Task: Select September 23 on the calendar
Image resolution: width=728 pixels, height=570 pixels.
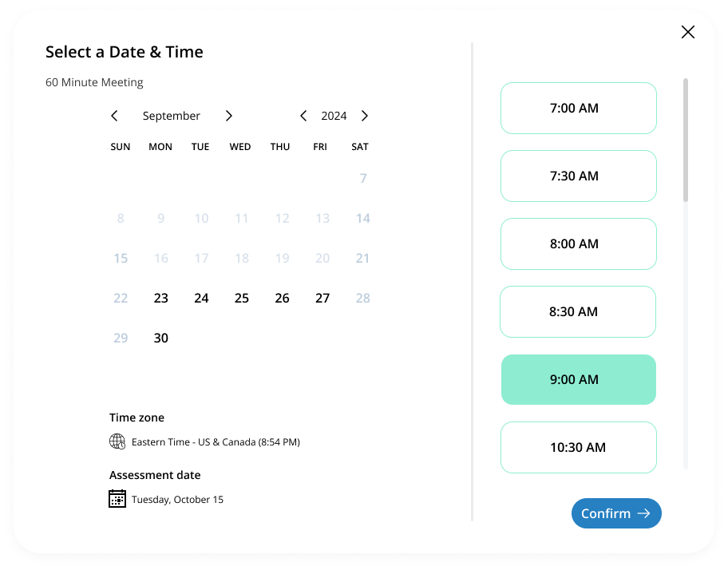Action: [161, 298]
